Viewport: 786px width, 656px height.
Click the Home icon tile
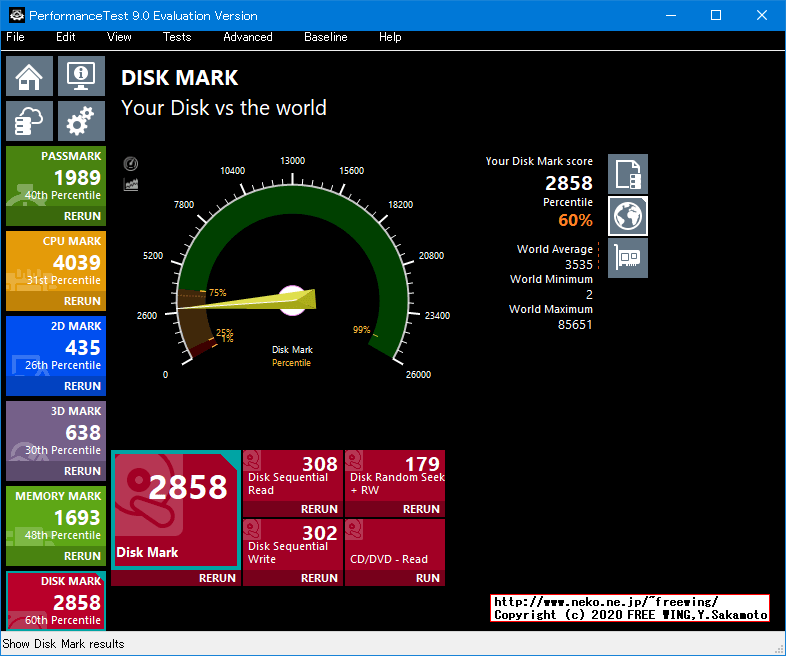pyautogui.click(x=30, y=76)
